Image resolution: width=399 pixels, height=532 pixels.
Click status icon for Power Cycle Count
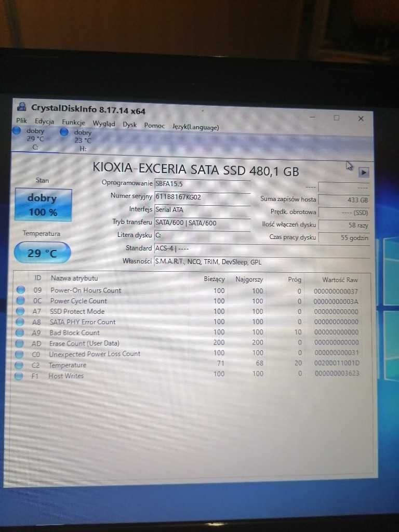20,300
